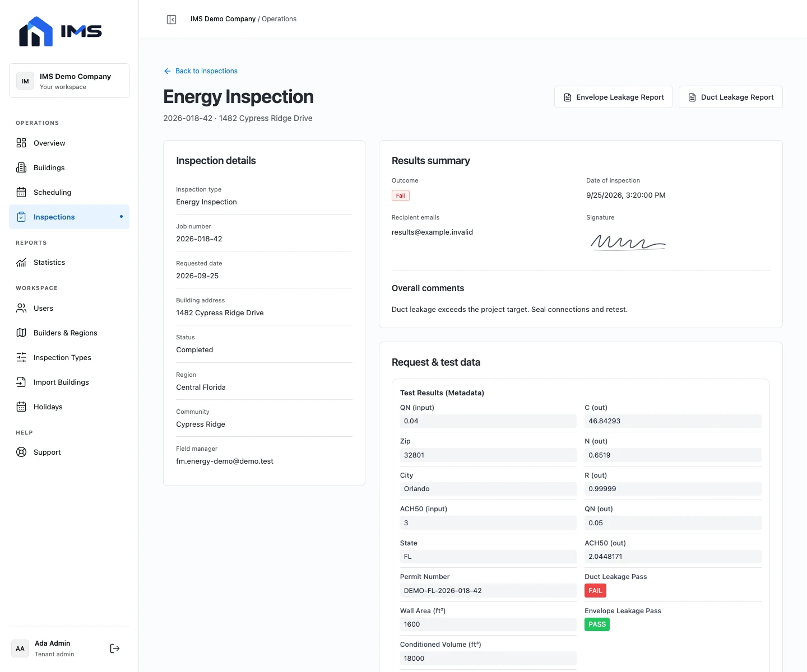Click the Inspection Types sliders icon

pyautogui.click(x=21, y=357)
